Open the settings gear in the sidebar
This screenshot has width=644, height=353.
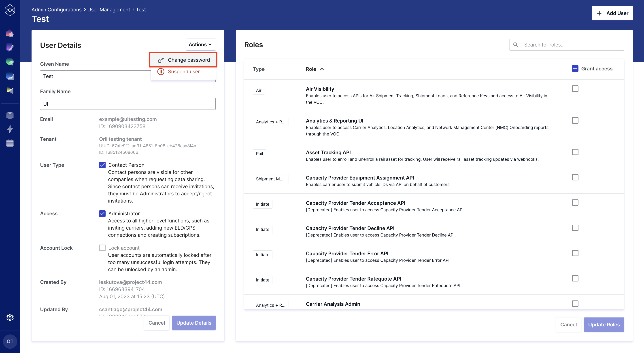(x=10, y=317)
